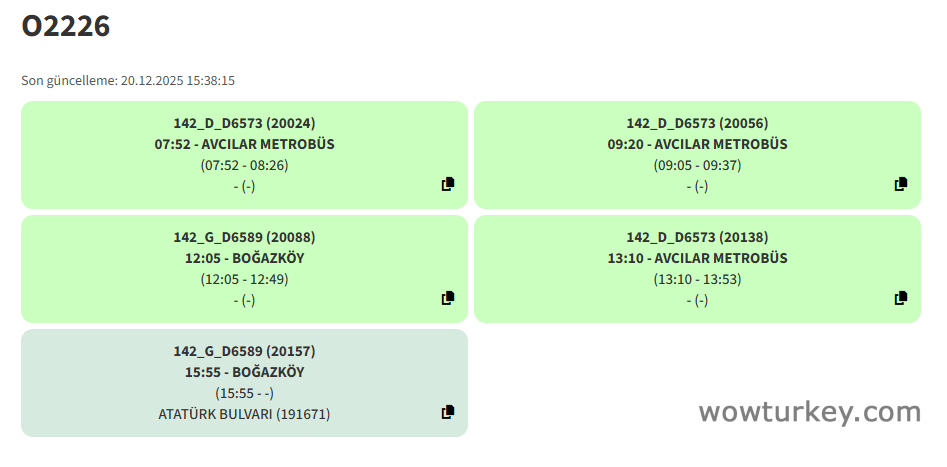Click the O2226 page heading
Image resolution: width=947 pixels, height=467 pixels.
(x=66, y=27)
